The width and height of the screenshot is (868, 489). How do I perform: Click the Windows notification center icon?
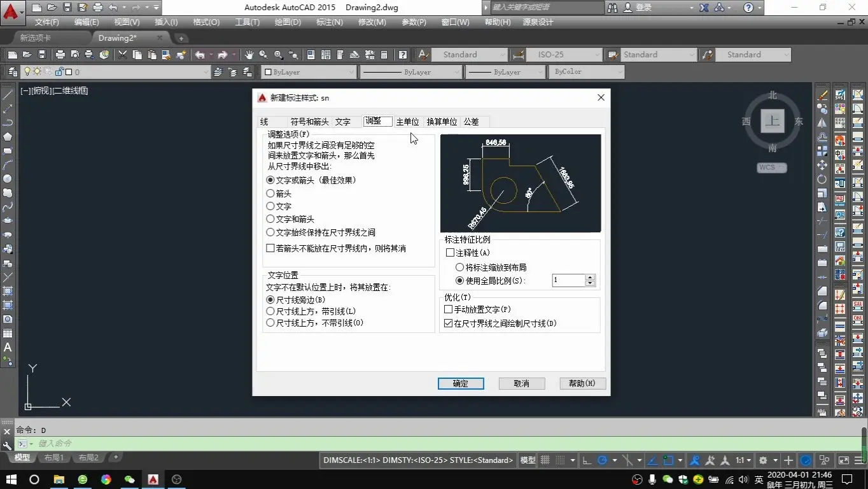[847, 479]
